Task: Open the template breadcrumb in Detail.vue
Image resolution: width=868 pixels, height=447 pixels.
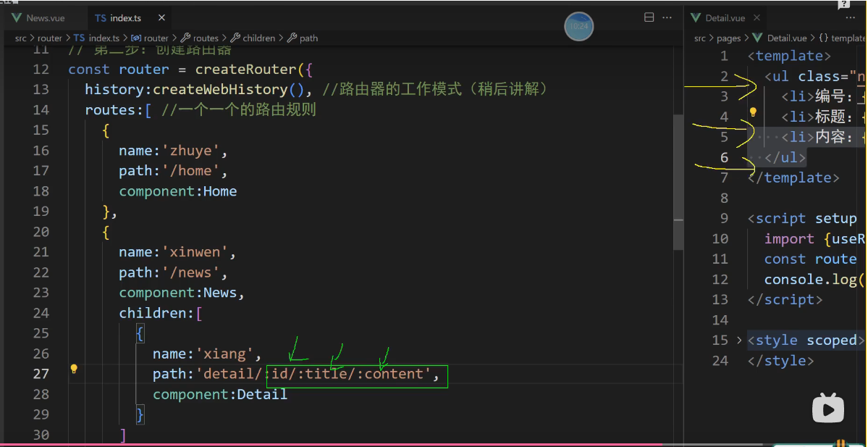Action: tap(841, 38)
